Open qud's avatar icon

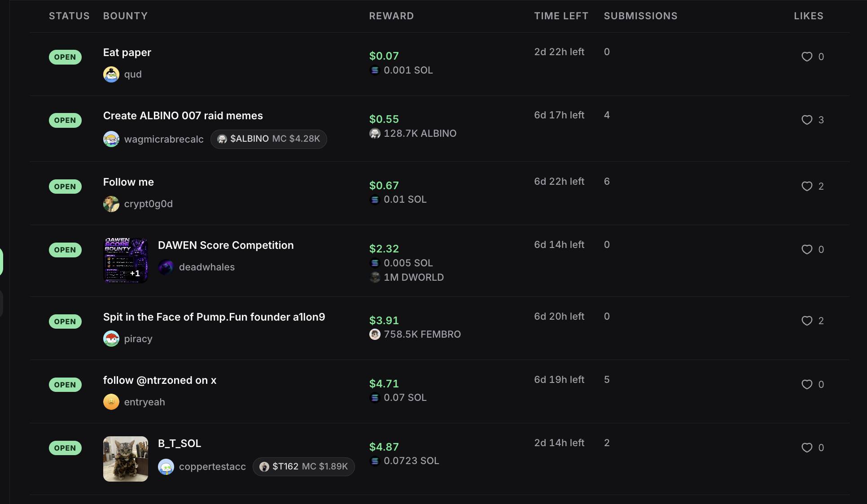tap(111, 74)
